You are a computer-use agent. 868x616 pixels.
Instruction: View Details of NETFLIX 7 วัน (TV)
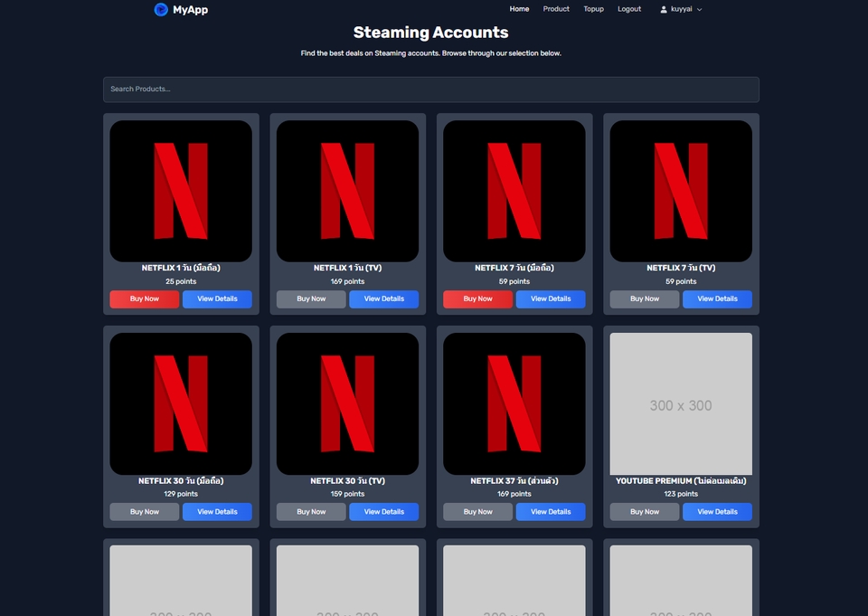[x=717, y=299]
